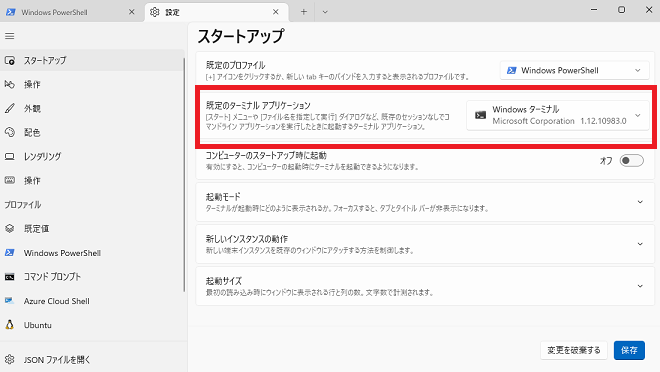Toggle コンピューターのスタートアップ時に起動 switch

point(631,161)
